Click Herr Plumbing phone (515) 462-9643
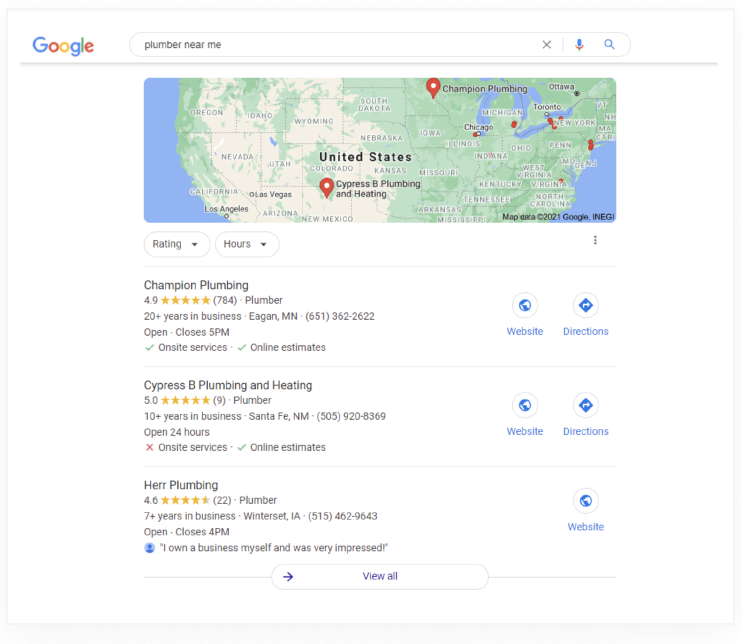This screenshot has height=644, width=742. coord(343,516)
